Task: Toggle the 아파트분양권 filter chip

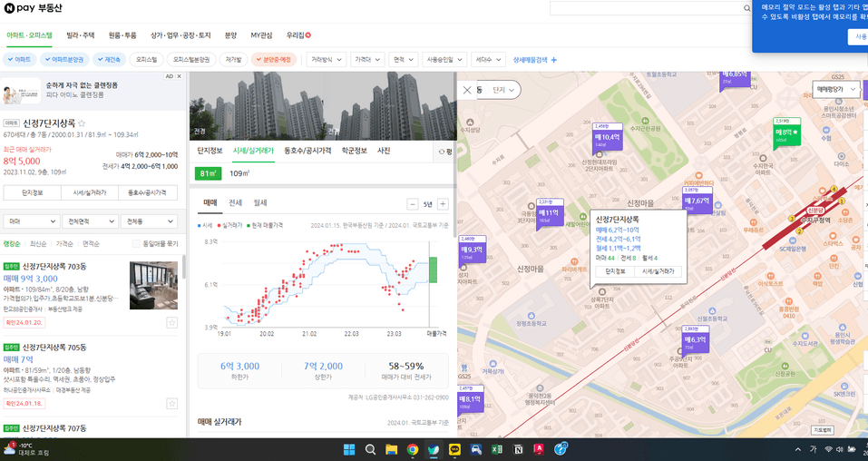Action: 64,59
